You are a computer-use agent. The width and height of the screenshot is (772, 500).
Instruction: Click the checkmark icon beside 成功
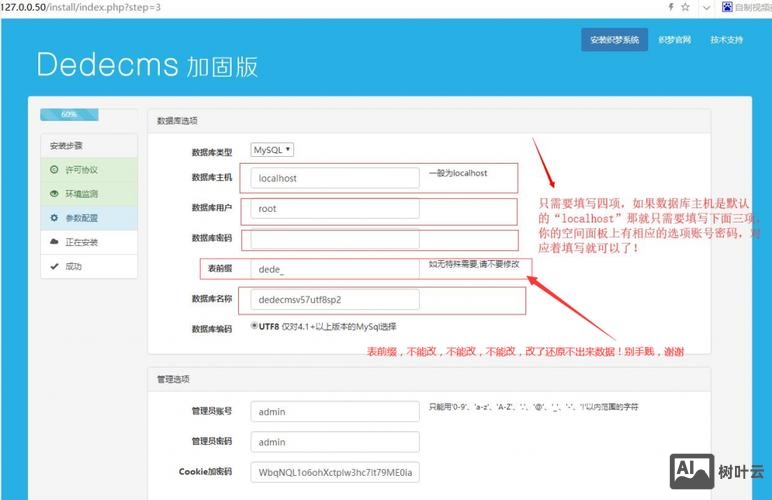point(54,266)
